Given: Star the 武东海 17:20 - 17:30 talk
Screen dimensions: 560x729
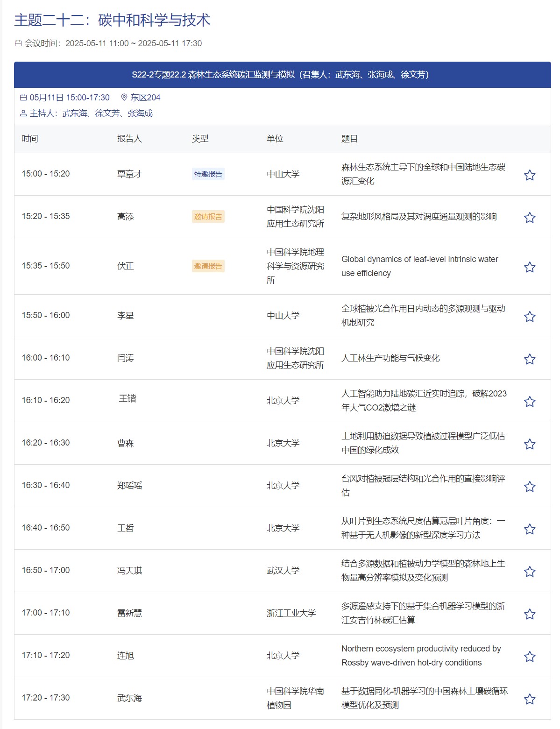Looking at the screenshot, I should tap(529, 699).
